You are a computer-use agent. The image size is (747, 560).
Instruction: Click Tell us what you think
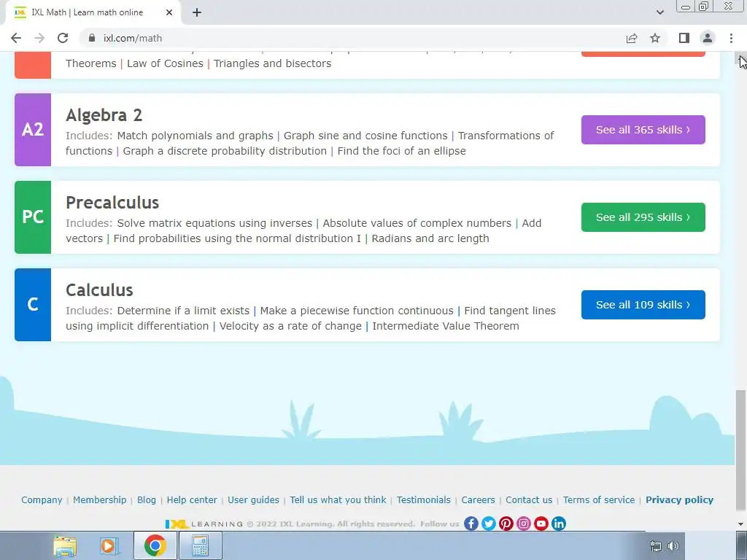click(338, 500)
